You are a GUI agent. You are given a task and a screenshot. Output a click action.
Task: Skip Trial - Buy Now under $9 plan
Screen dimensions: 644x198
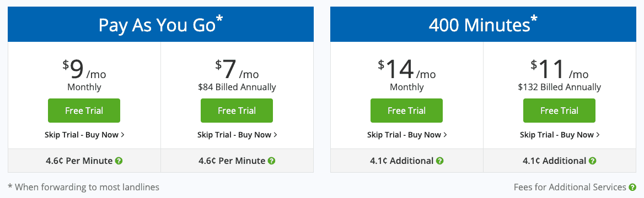tap(84, 135)
